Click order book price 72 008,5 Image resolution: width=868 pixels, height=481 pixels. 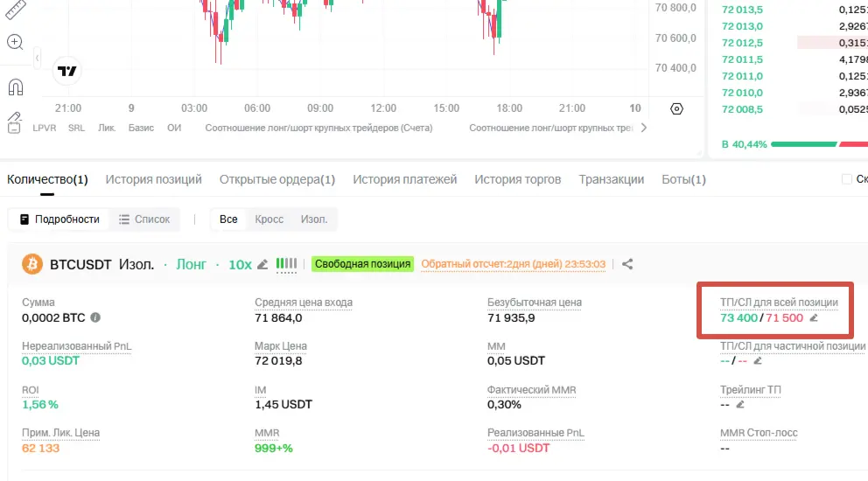pos(742,109)
